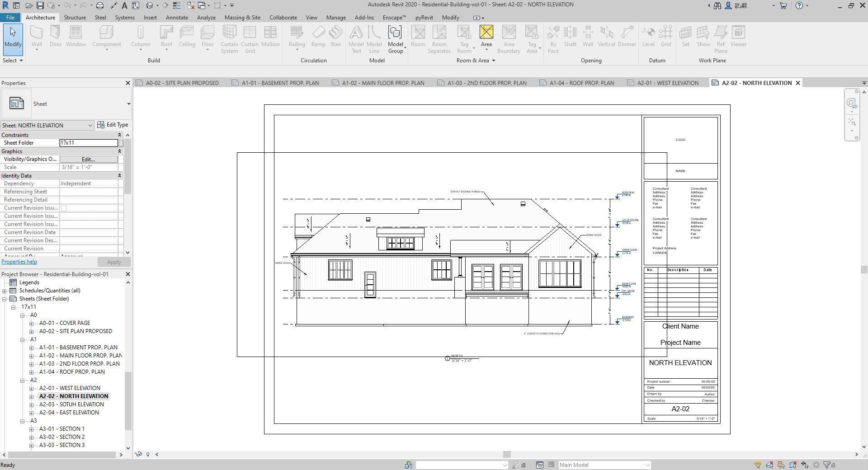Open the File menu
The width and height of the screenshot is (868, 470).
point(10,18)
